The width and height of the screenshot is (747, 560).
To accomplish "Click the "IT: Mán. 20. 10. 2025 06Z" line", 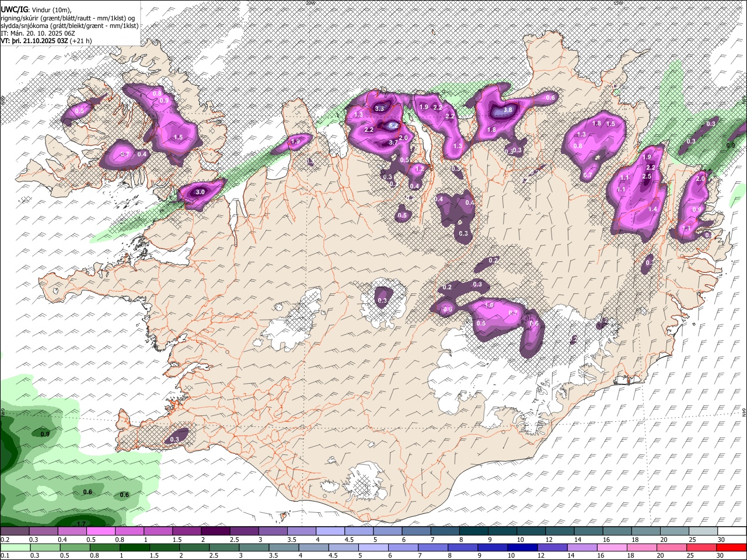I will (38, 34).
